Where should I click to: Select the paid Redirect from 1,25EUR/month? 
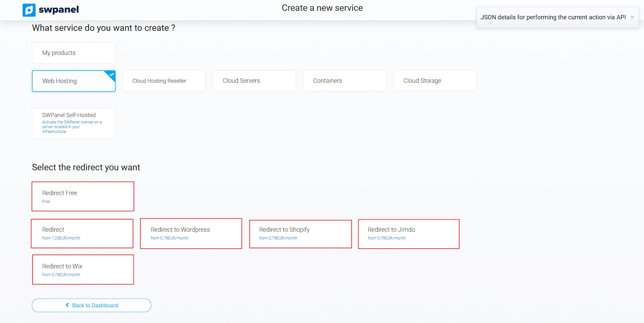click(x=82, y=234)
